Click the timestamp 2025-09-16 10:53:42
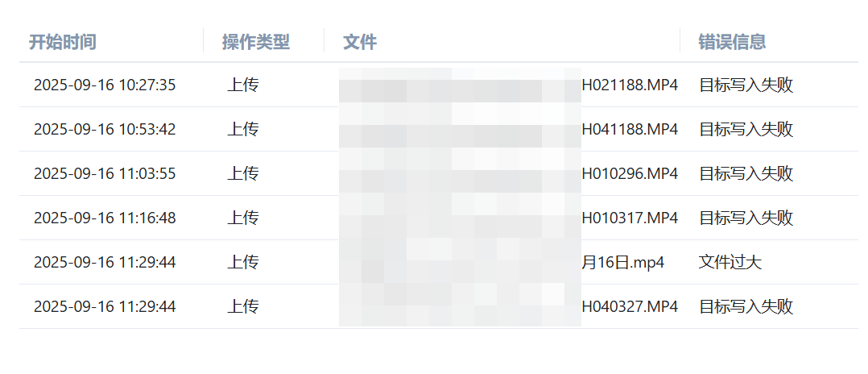This screenshot has width=868, height=374. pos(105,130)
